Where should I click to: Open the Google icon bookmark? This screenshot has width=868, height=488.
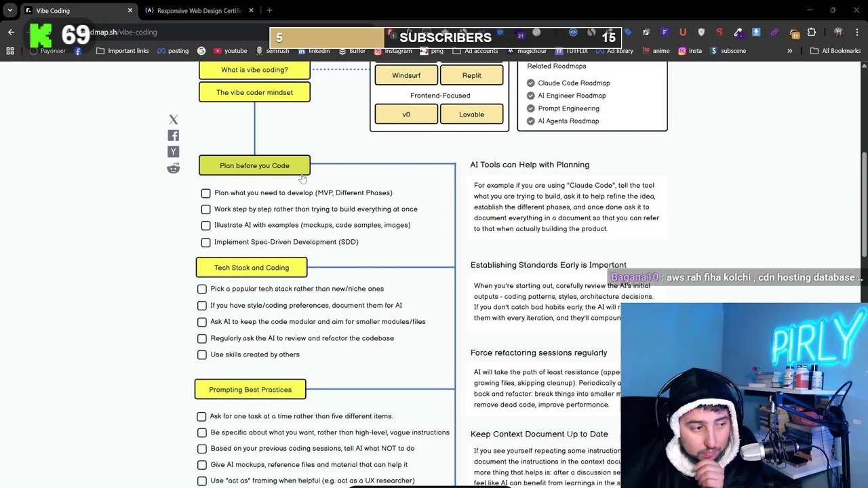(201, 51)
